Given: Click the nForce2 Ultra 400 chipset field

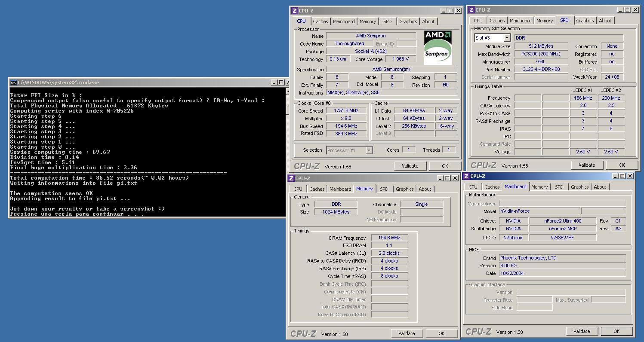Looking at the screenshot, I should point(563,221).
